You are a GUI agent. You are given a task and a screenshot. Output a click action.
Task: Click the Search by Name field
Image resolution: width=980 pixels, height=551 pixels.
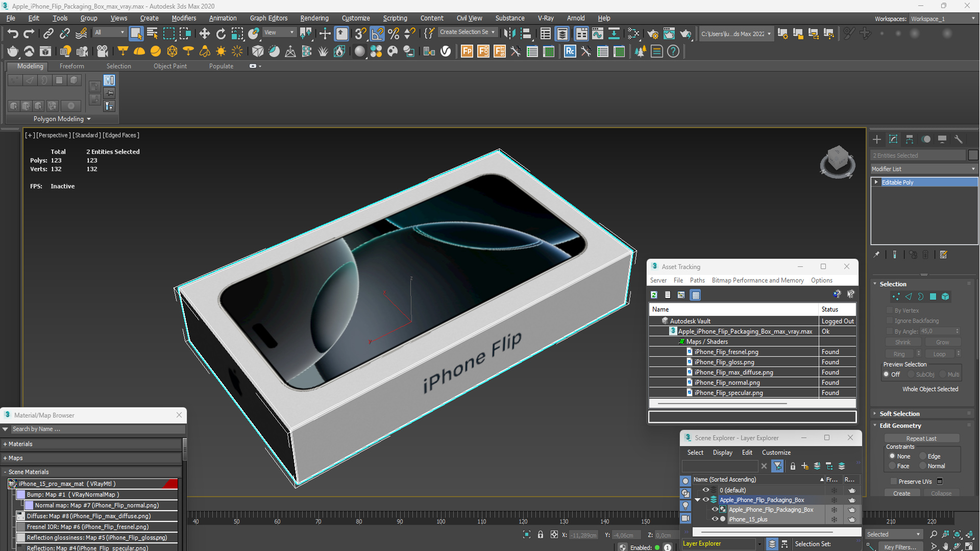(97, 429)
